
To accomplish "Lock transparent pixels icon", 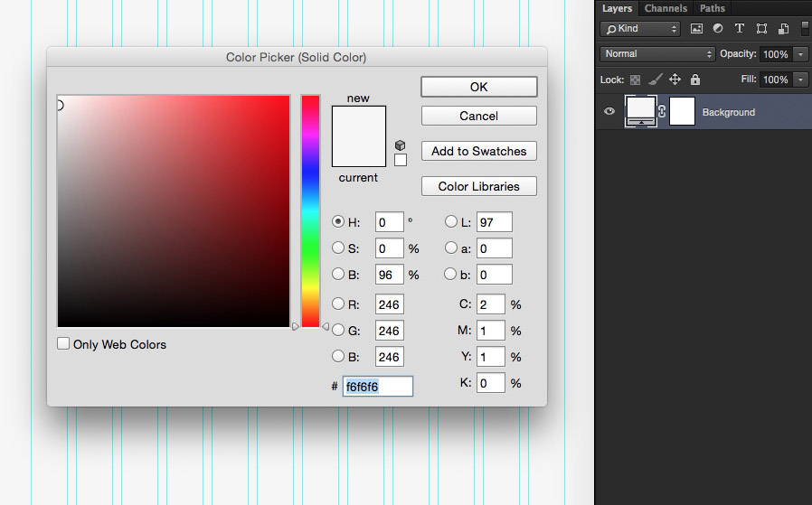I will [x=635, y=79].
